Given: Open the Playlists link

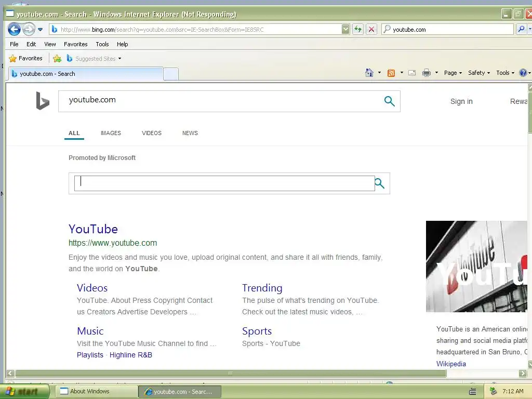Looking at the screenshot, I should (90, 355).
